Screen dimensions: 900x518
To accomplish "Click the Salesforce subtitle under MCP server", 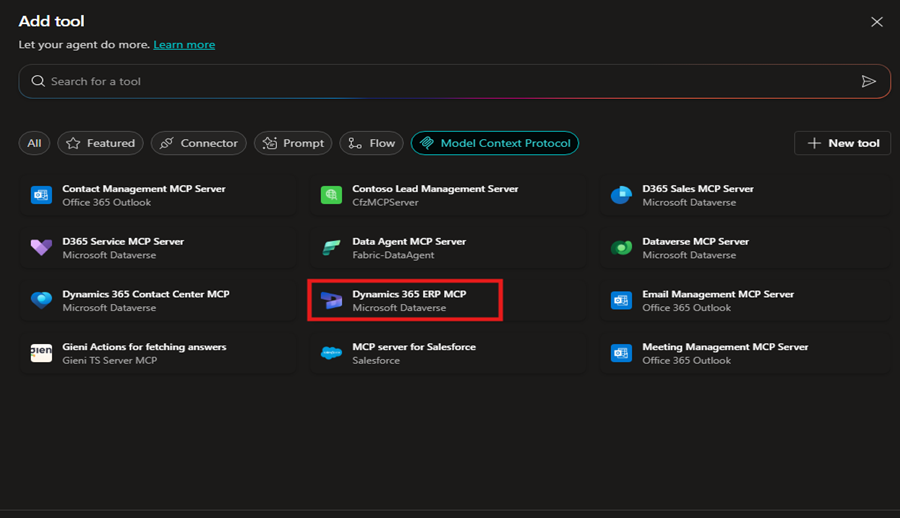I will tap(376, 361).
